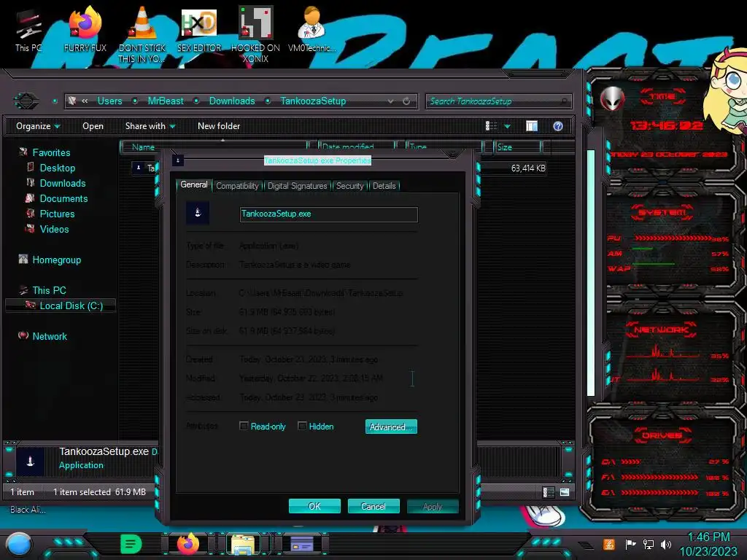Click the orange Java tray icon
The image size is (747, 560).
609,544
